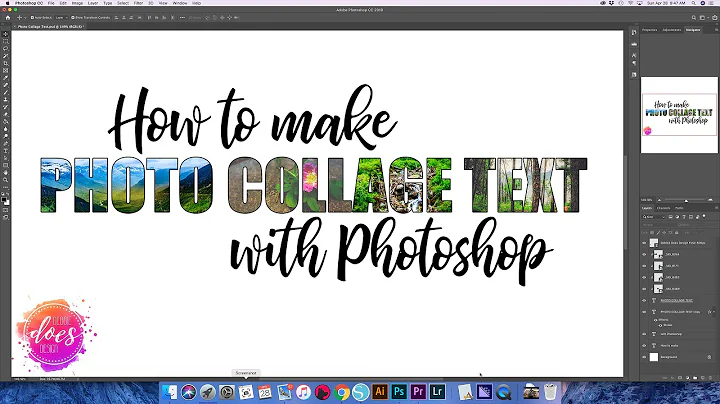Select the Pen tool
Screen dimensions: 720x404
pos(6,143)
